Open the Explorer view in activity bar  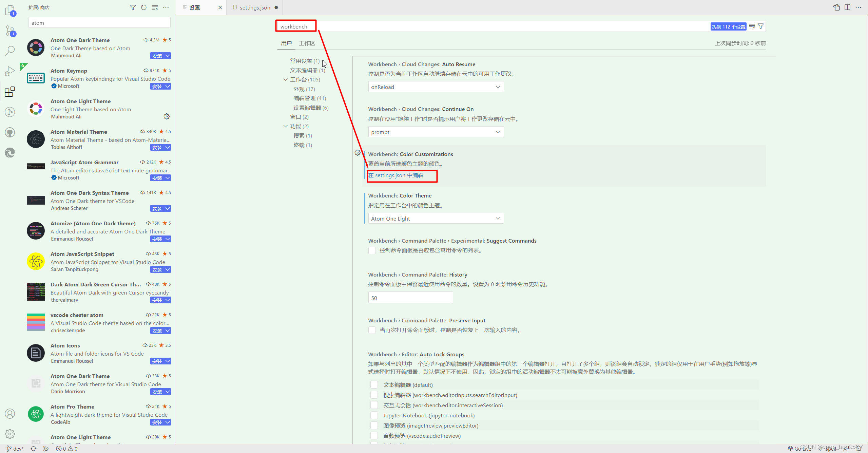(10, 10)
